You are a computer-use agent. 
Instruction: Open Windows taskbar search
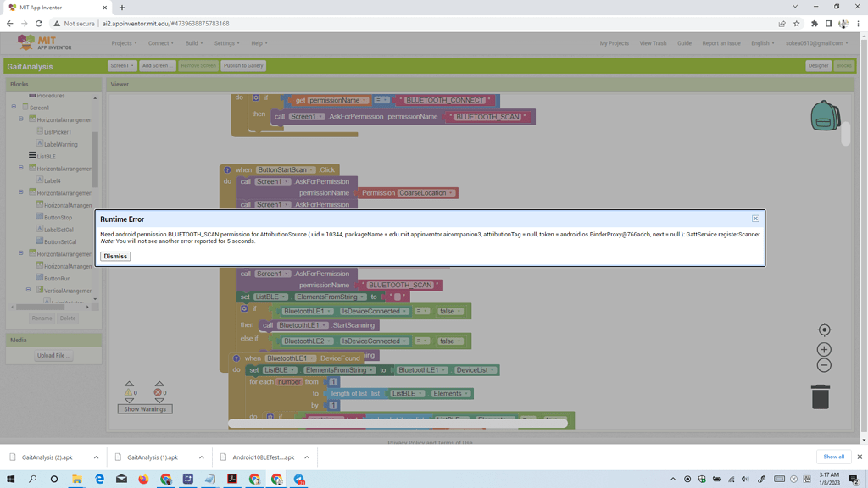click(33, 479)
